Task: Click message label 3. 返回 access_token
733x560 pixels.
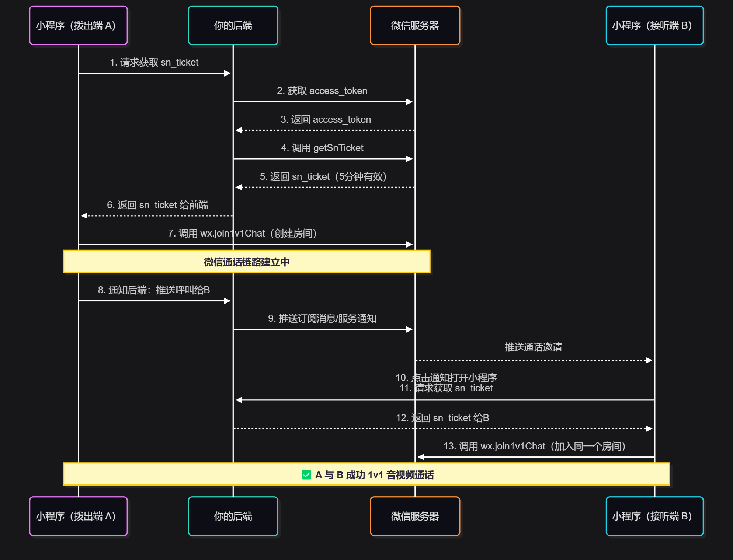Action: [x=326, y=119]
